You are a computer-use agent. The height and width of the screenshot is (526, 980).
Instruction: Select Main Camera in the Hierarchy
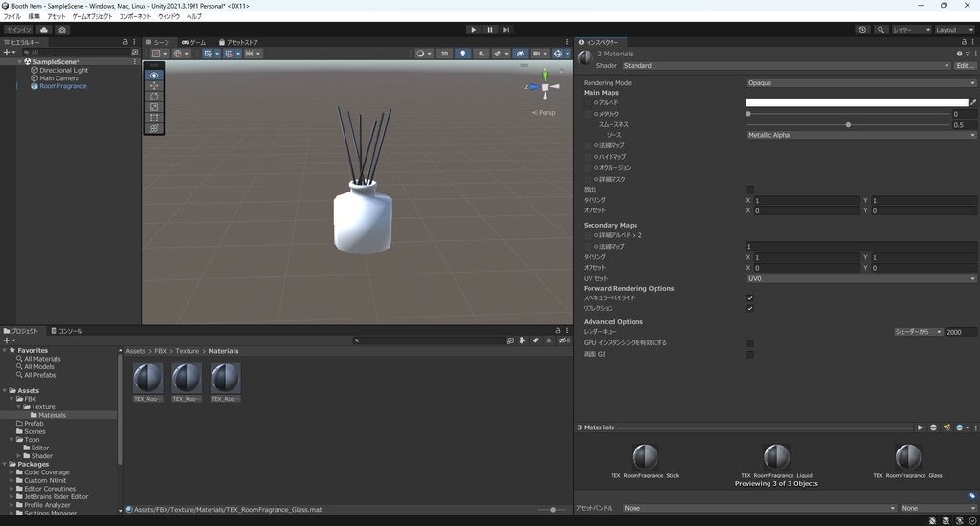coord(58,78)
